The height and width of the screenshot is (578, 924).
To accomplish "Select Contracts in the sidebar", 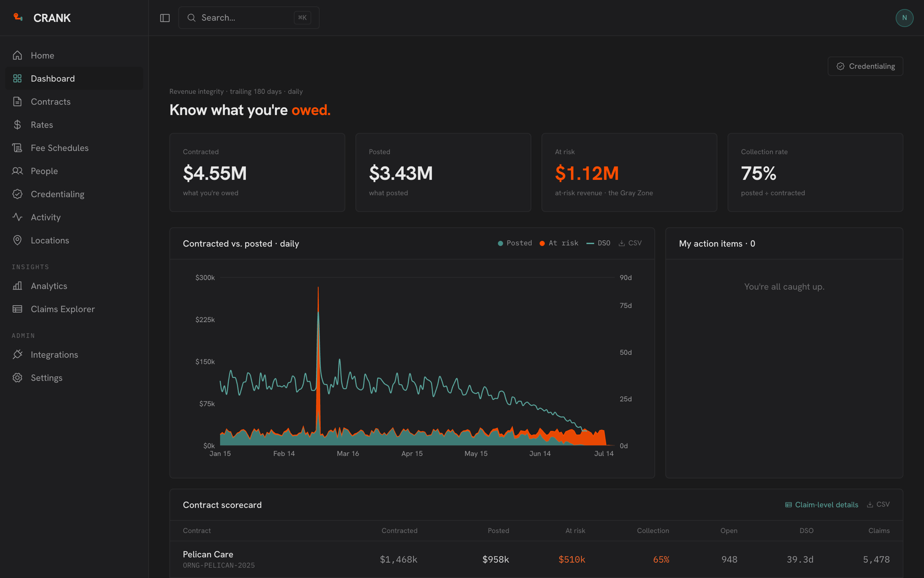I will coord(74,102).
